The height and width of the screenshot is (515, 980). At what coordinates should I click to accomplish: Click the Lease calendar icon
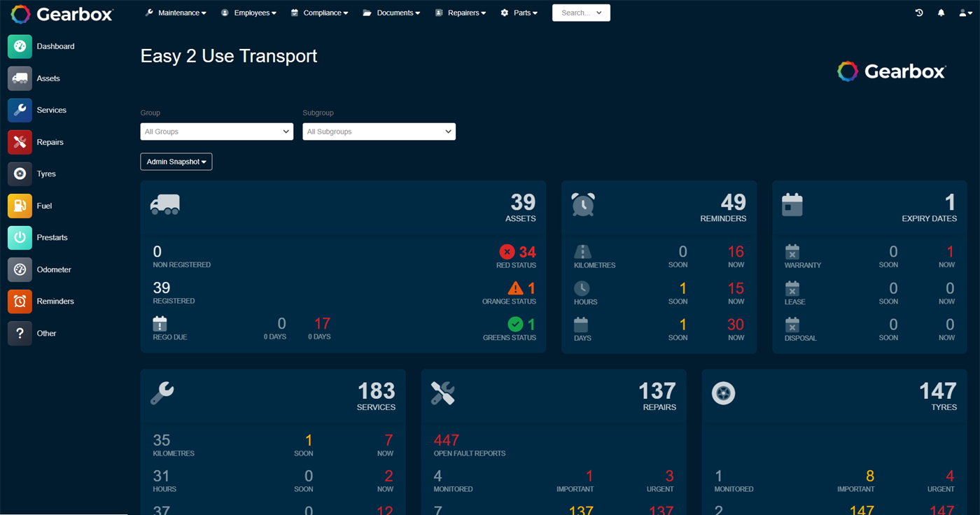792,288
